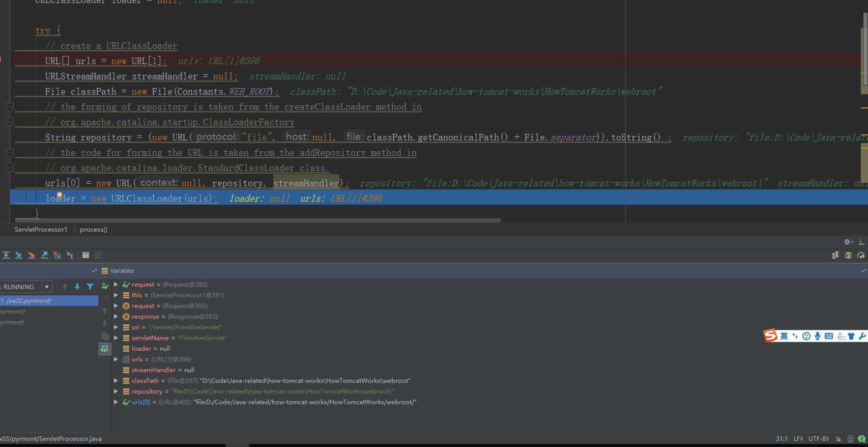The image size is (868, 447).
Task: Change file encoding via UTF-8 status item
Action: [x=819, y=439]
